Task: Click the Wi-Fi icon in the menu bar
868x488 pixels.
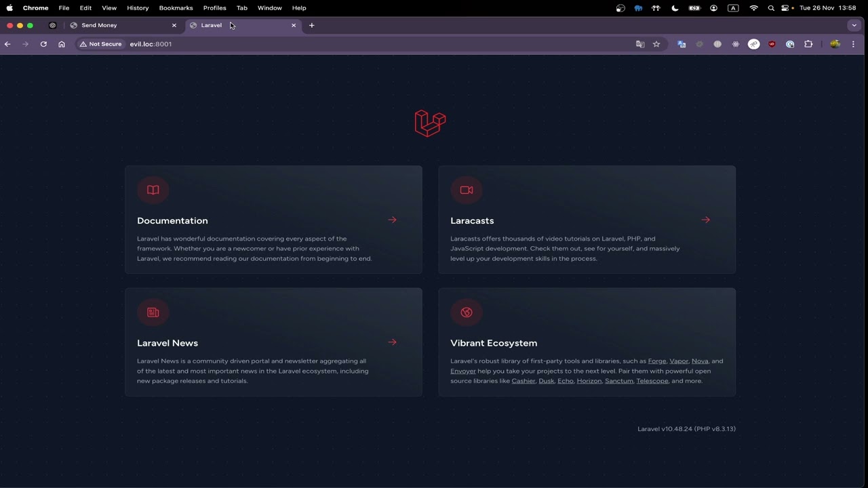Action: (754, 8)
